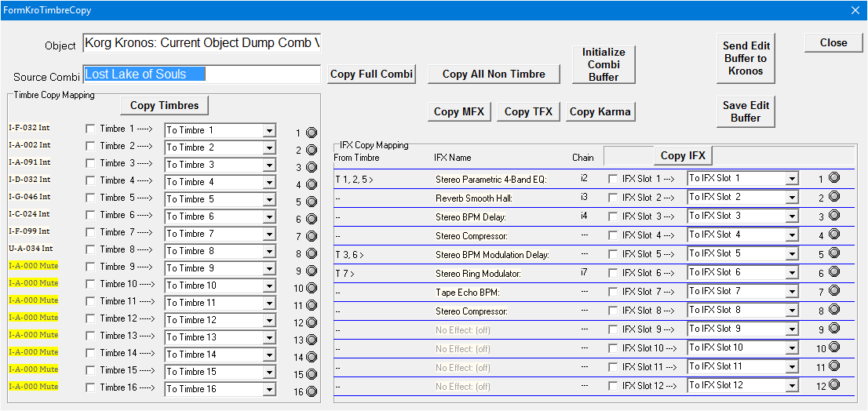Enable the Timbre 1 copy checkbox
The width and height of the screenshot is (868, 411).
click(90, 129)
